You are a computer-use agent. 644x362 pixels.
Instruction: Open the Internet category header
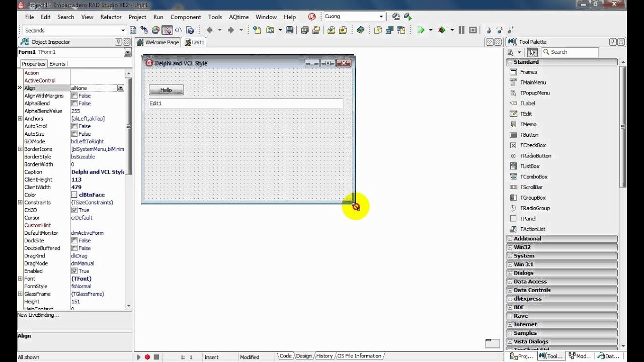click(x=562, y=324)
